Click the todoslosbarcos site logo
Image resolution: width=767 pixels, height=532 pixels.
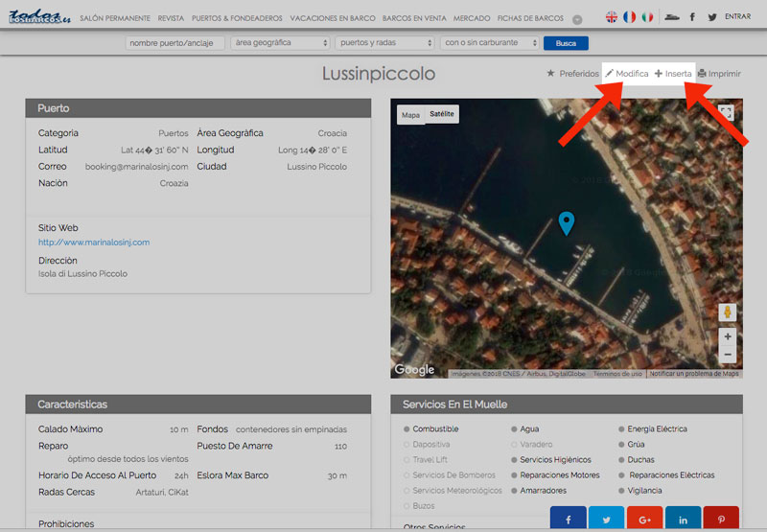click(39, 17)
